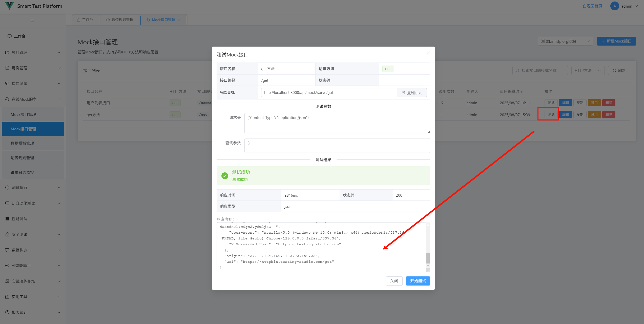Click the 复制URL copy icon button

(412, 93)
